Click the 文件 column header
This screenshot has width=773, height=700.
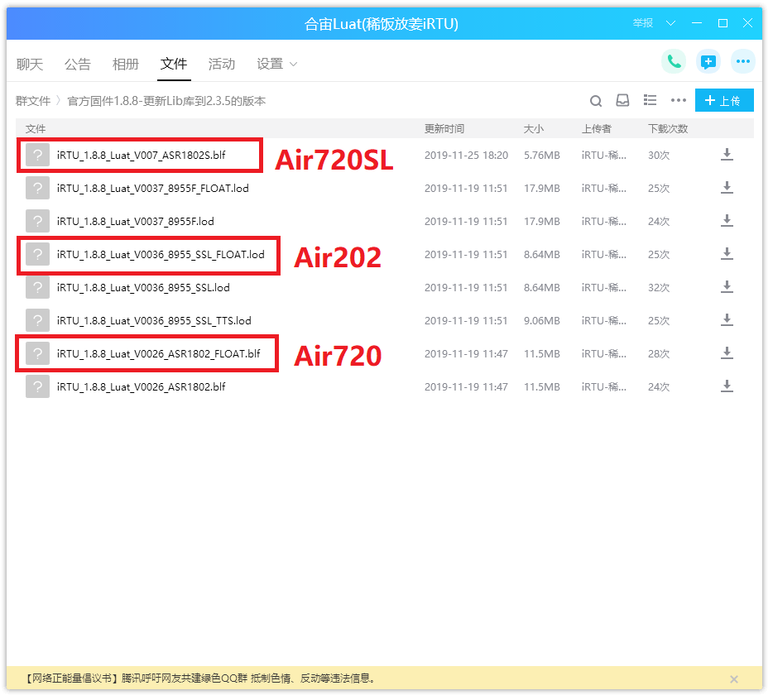pyautogui.click(x=36, y=128)
